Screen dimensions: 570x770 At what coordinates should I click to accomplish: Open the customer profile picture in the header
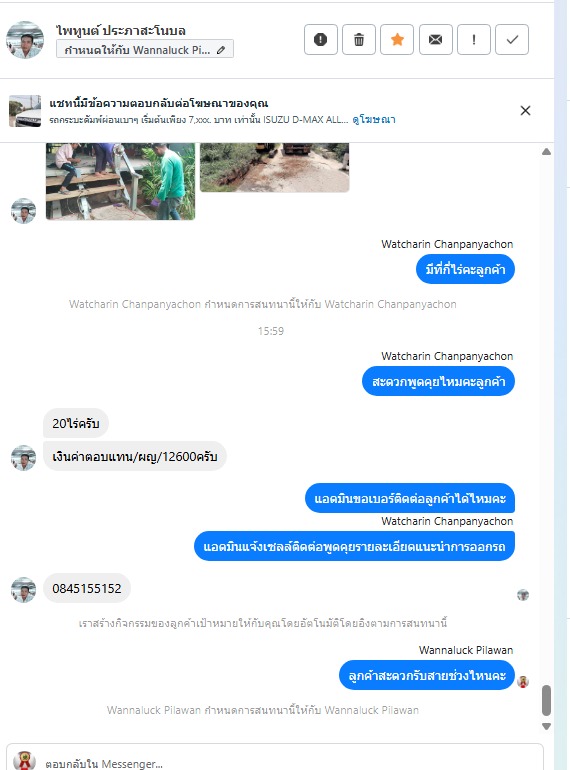coord(25,40)
